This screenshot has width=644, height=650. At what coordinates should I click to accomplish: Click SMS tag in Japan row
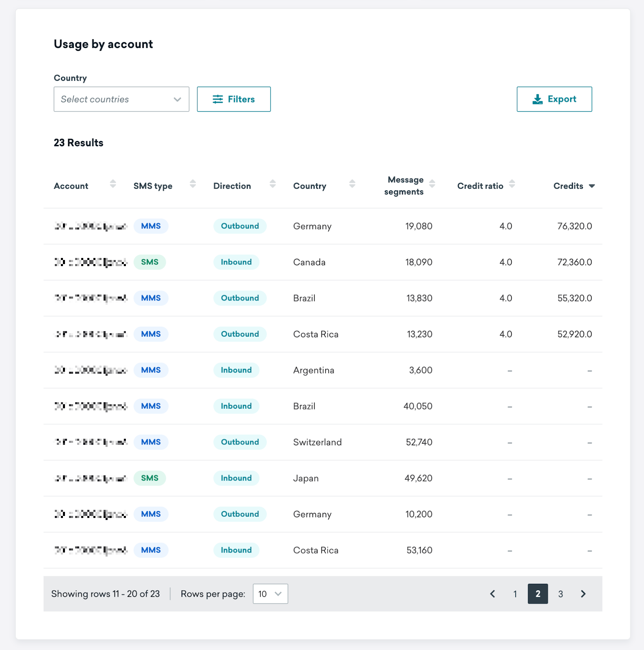click(150, 478)
